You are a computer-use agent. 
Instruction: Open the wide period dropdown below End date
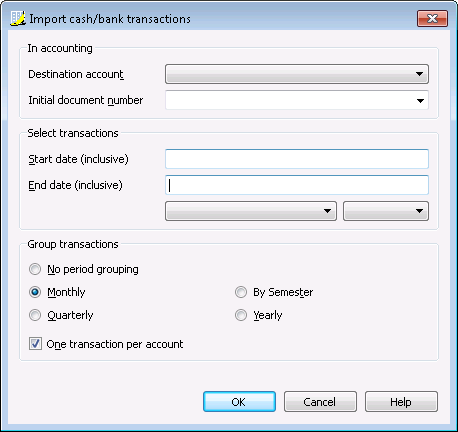251,211
